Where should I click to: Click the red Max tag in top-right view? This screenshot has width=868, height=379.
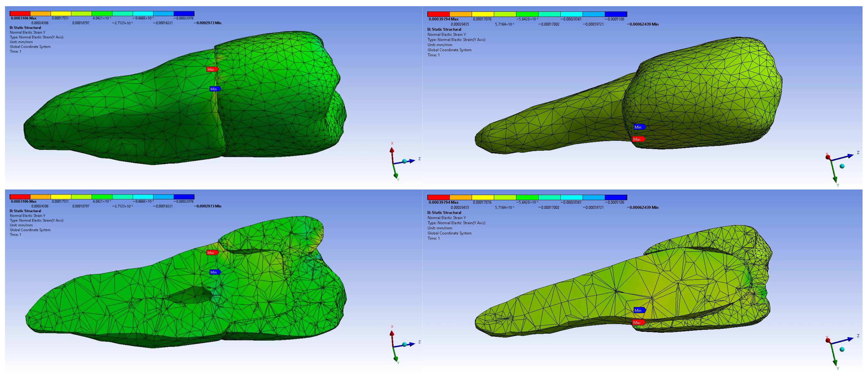point(639,139)
